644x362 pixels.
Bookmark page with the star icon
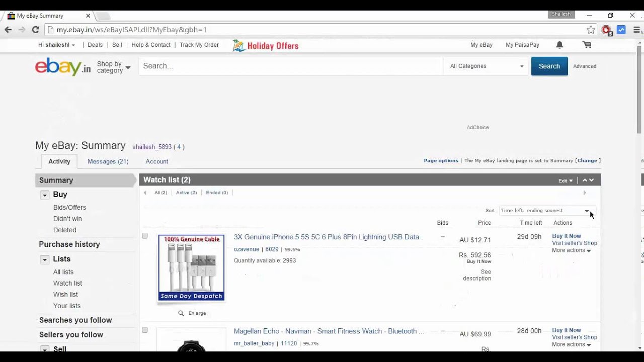[591, 30]
